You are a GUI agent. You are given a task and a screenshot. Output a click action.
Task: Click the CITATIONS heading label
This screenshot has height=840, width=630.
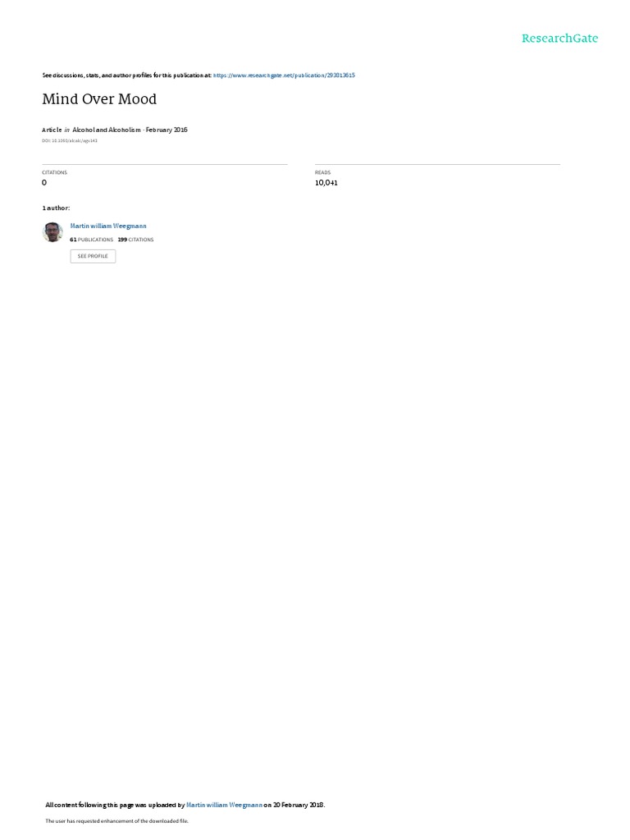pos(55,172)
